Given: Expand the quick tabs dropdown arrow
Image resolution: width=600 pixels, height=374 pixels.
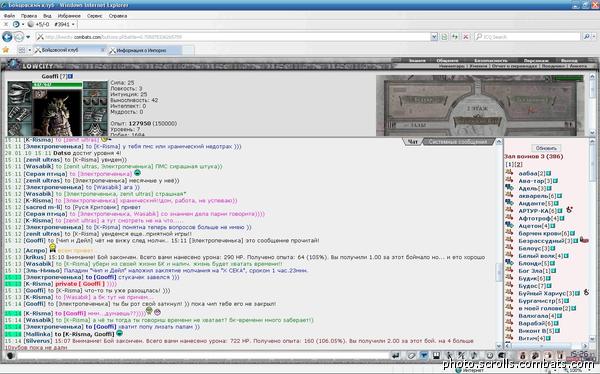Looking at the screenshot, I should coord(29,50).
